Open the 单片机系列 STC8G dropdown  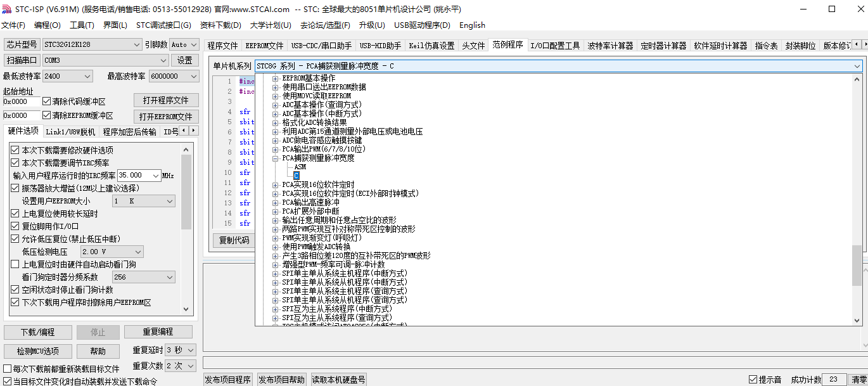pyautogui.click(x=559, y=66)
